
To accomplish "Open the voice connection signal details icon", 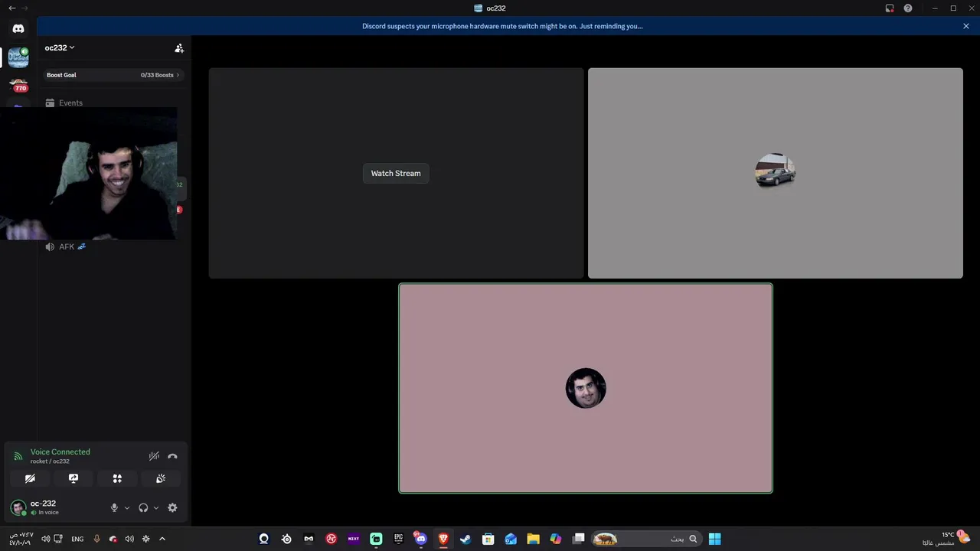I will point(18,456).
